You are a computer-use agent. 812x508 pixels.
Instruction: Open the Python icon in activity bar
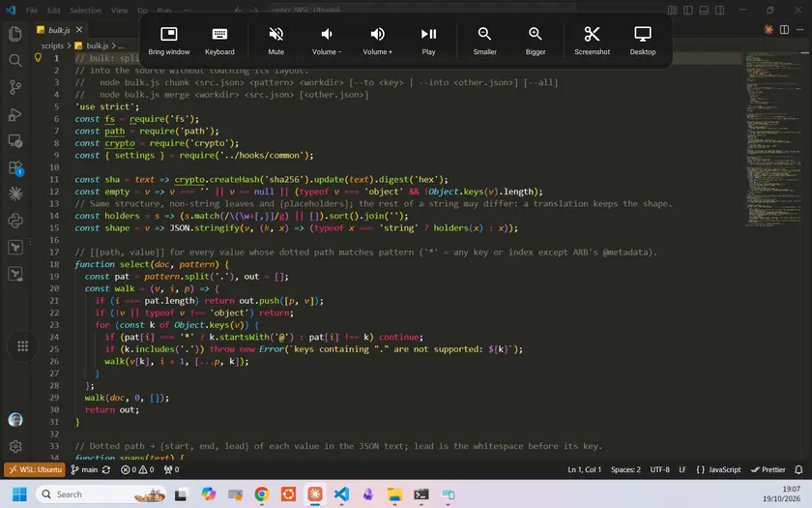pyautogui.click(x=15, y=221)
